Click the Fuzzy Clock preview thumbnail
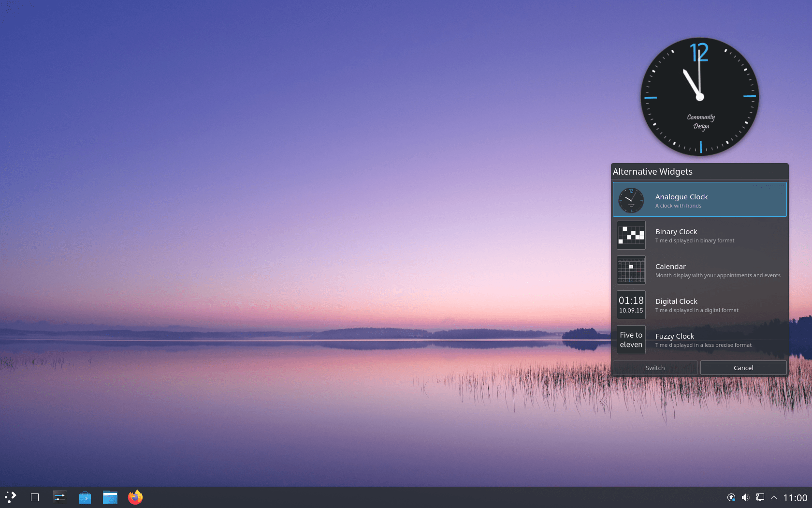Image resolution: width=812 pixels, height=508 pixels. pyautogui.click(x=631, y=340)
